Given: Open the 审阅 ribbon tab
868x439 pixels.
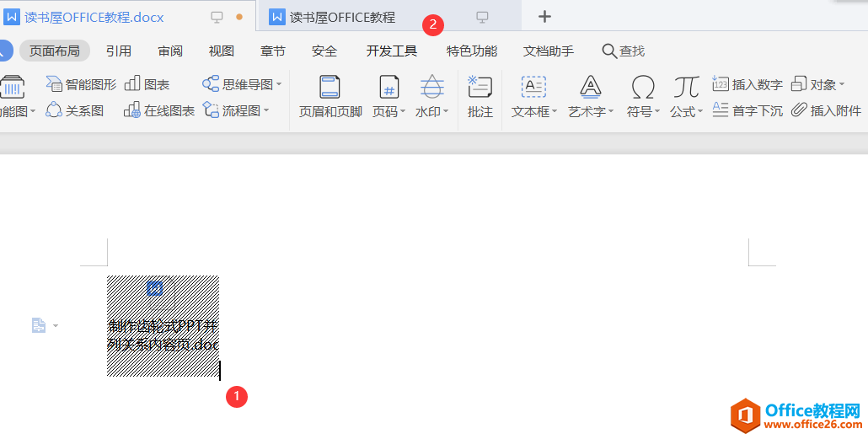Looking at the screenshot, I should [170, 51].
